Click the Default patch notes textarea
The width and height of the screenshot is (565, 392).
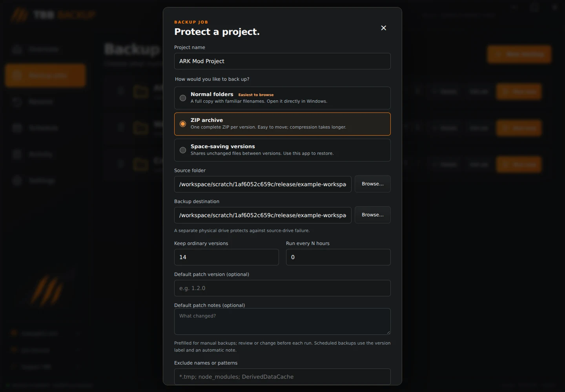282,321
